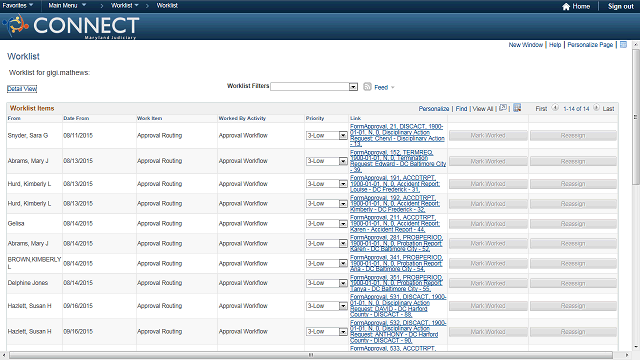Click the Feed link text
The width and height of the screenshot is (640, 360).
[381, 87]
